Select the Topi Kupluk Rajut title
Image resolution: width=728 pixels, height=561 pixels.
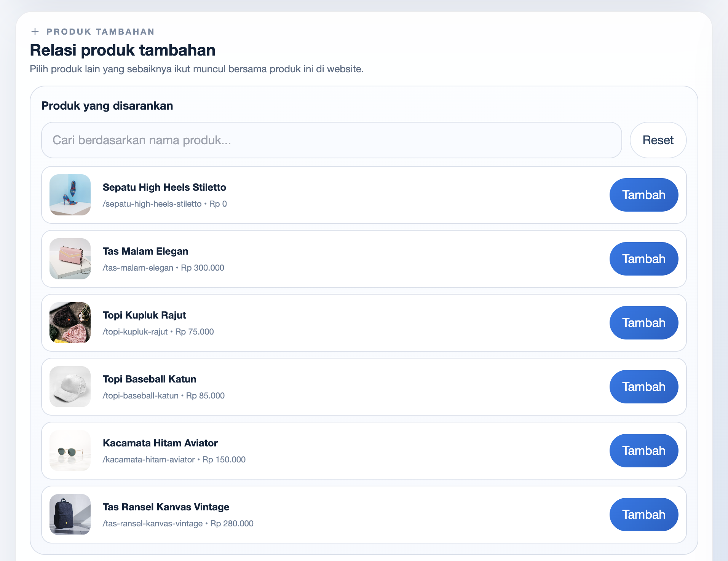pos(144,315)
